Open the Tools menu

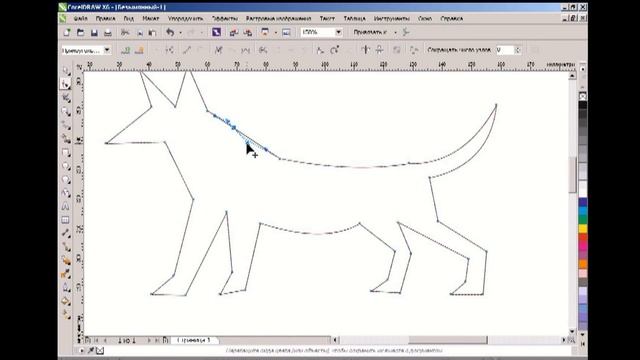(391, 18)
